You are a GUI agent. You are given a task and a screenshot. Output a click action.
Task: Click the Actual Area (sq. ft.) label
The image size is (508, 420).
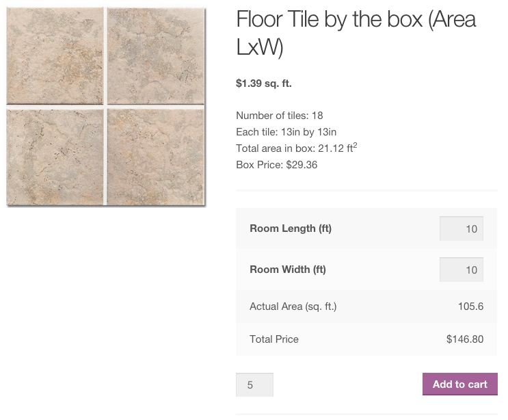click(x=293, y=306)
